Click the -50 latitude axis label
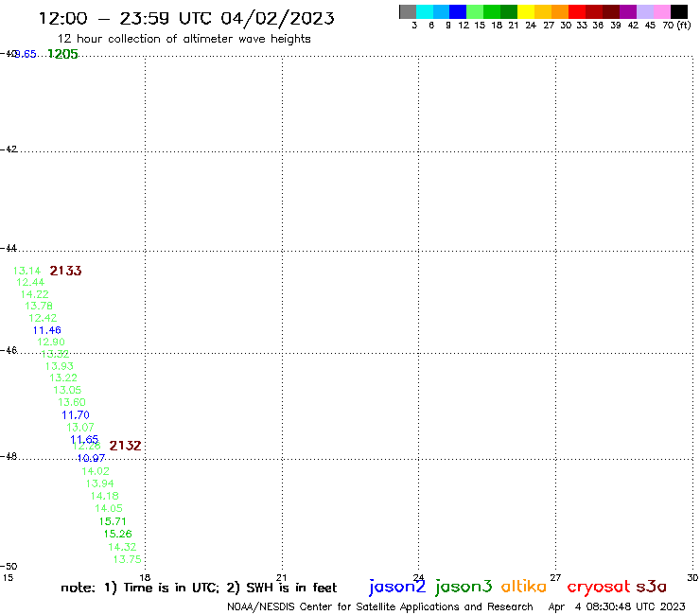 tap(9, 567)
